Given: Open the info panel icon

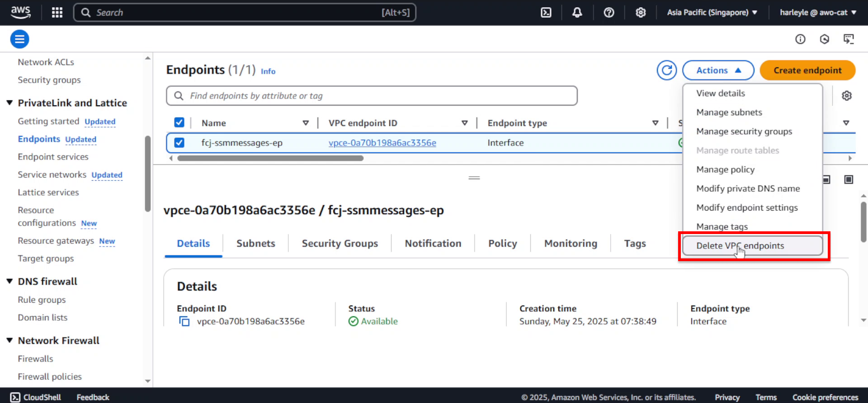Looking at the screenshot, I should pyautogui.click(x=800, y=39).
